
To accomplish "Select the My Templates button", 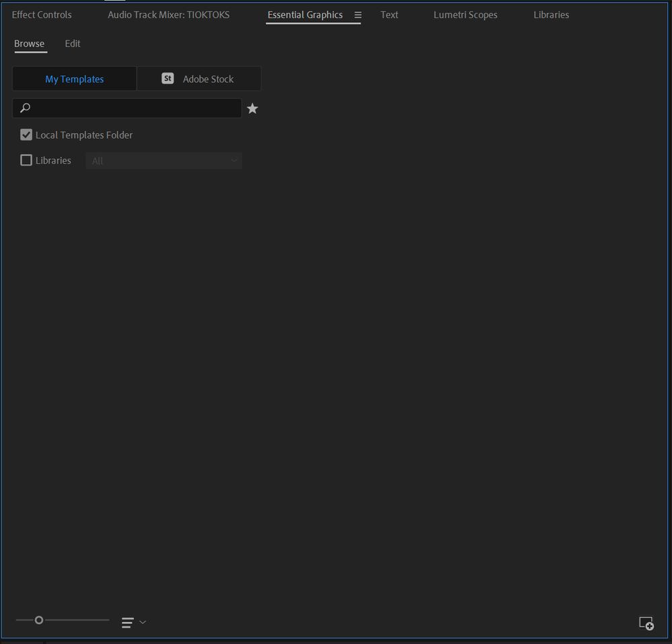I will [75, 79].
